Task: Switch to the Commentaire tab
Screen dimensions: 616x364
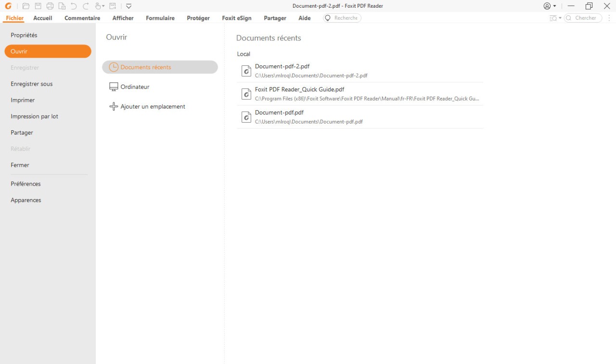Action: 82,18
